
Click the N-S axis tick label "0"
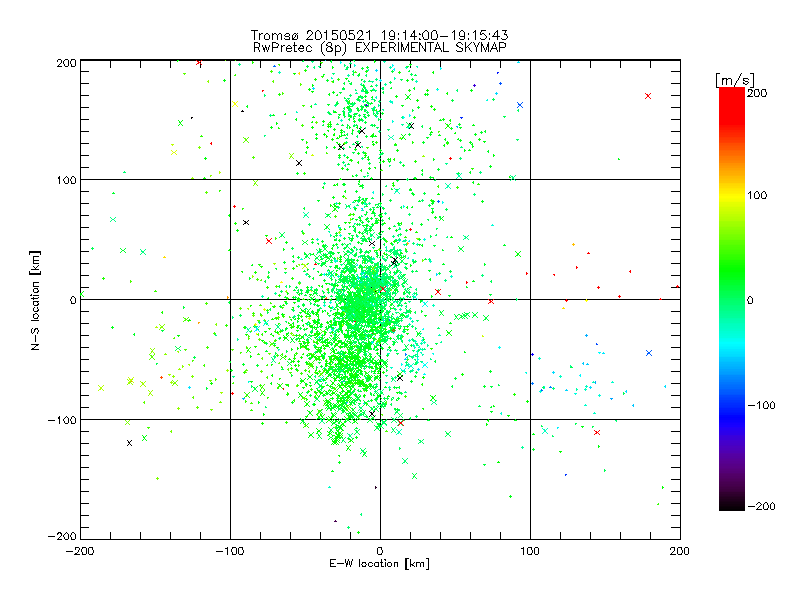click(73, 300)
